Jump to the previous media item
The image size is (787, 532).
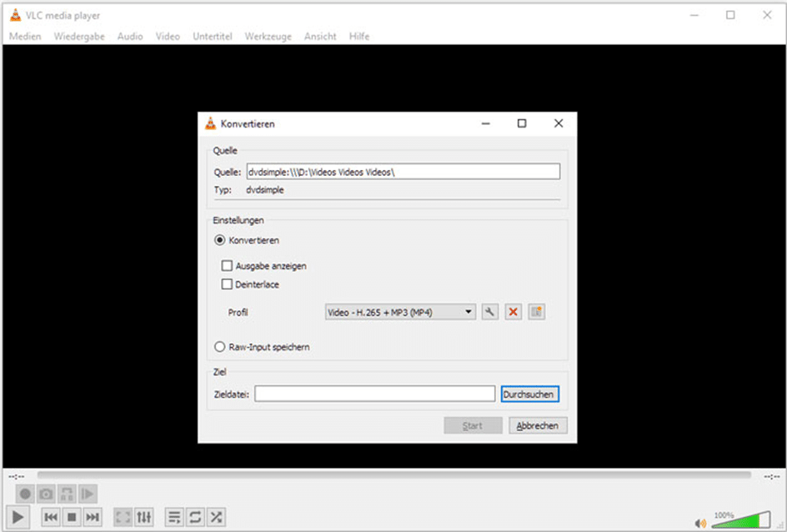[x=51, y=517]
